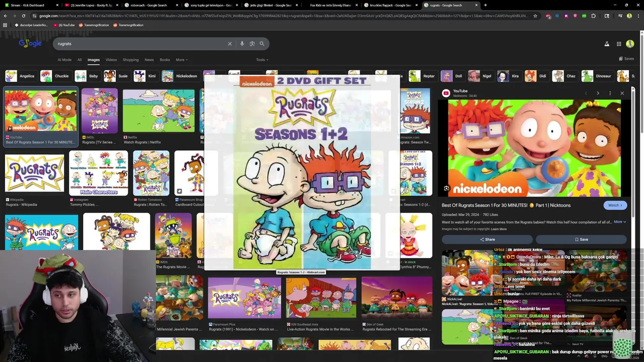Screen dimensions: 644x362
Task: Select the All results tab
Action: [79, 60]
